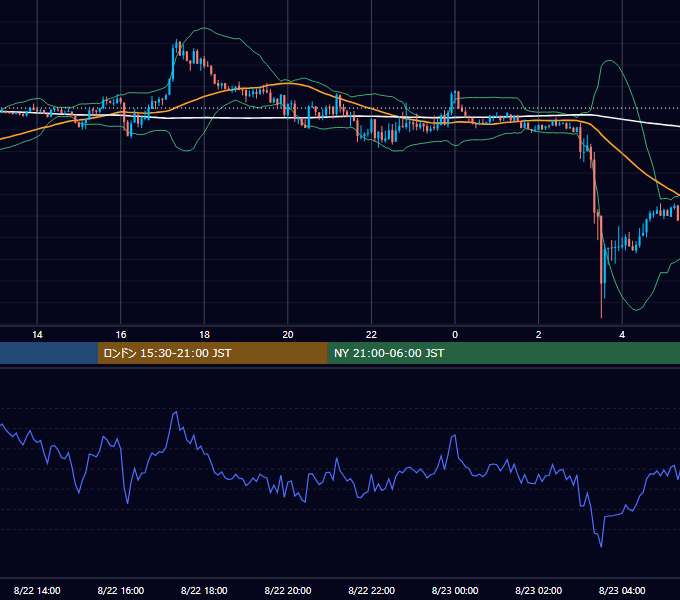Click the 8/23 04:00 date label
The image size is (680, 600).
pos(622,590)
